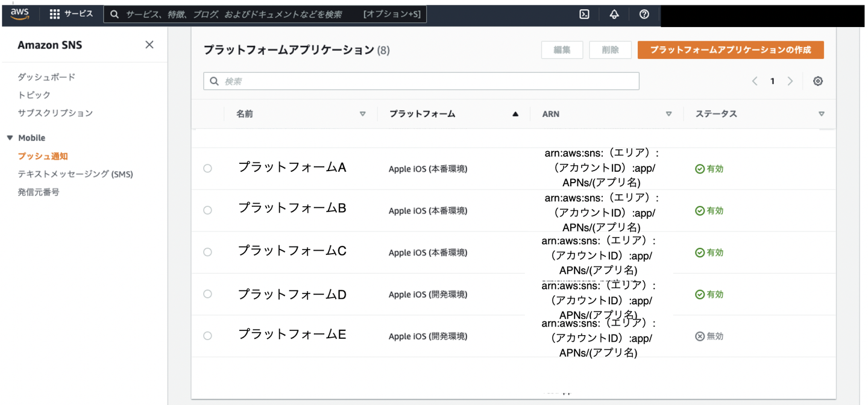
Task: Select the プラットフォームC radio button
Action: tap(207, 252)
